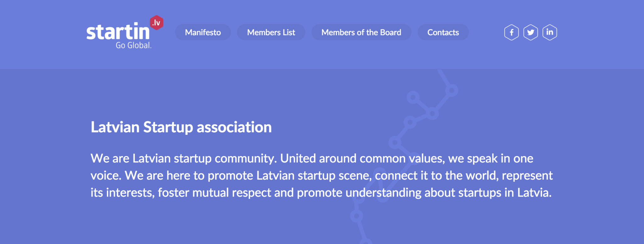This screenshot has width=644, height=244.
Task: Click the word "voice." in the paragraph
Action: click(x=106, y=175)
